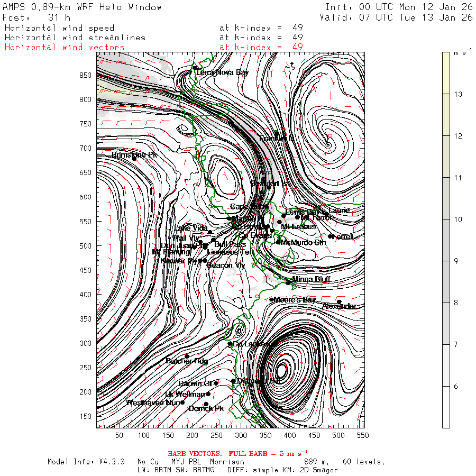
Task: Click the '889 m, 60 levels' text
Action: coord(344,462)
